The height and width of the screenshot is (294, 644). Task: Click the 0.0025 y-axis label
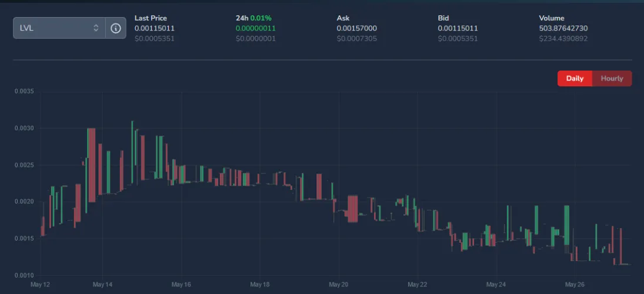pos(24,165)
